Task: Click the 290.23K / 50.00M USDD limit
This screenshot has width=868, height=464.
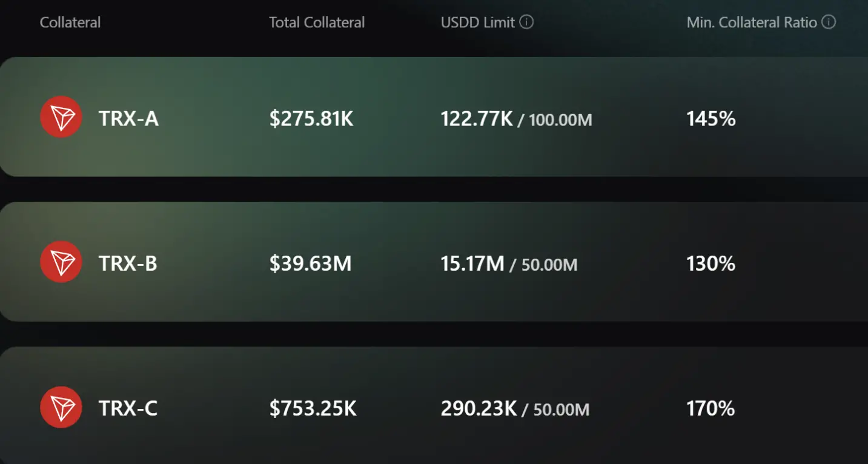Action: pos(515,409)
